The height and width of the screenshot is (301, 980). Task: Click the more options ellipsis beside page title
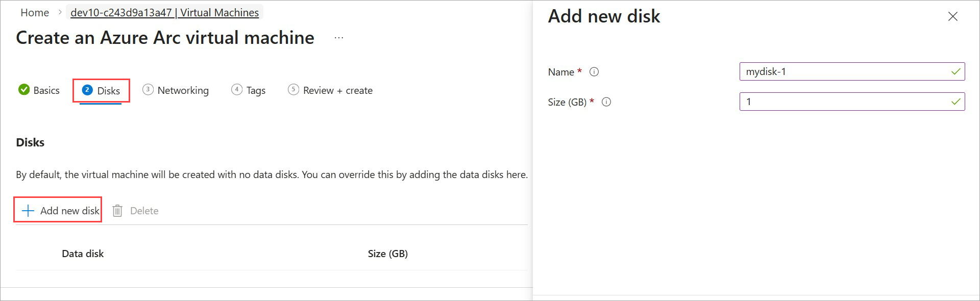[x=339, y=38]
